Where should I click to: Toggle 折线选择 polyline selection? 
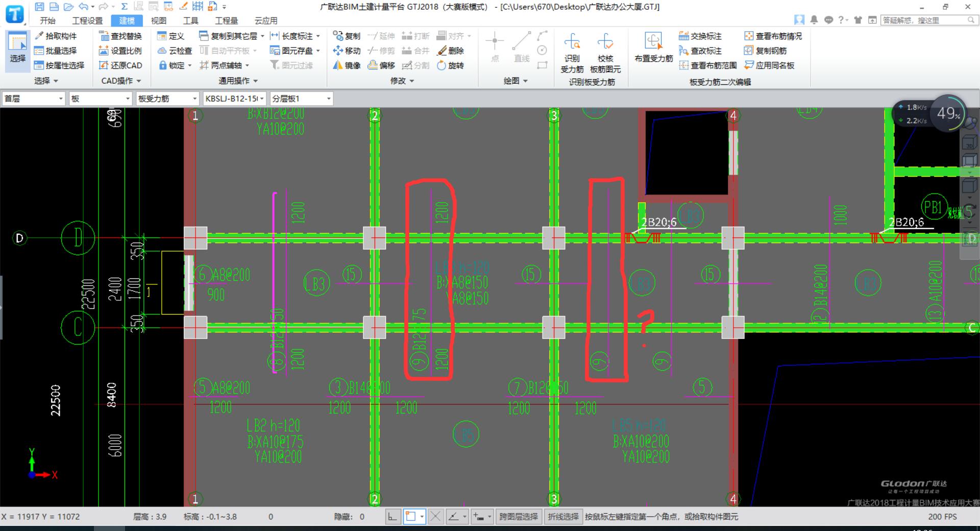coord(563,517)
